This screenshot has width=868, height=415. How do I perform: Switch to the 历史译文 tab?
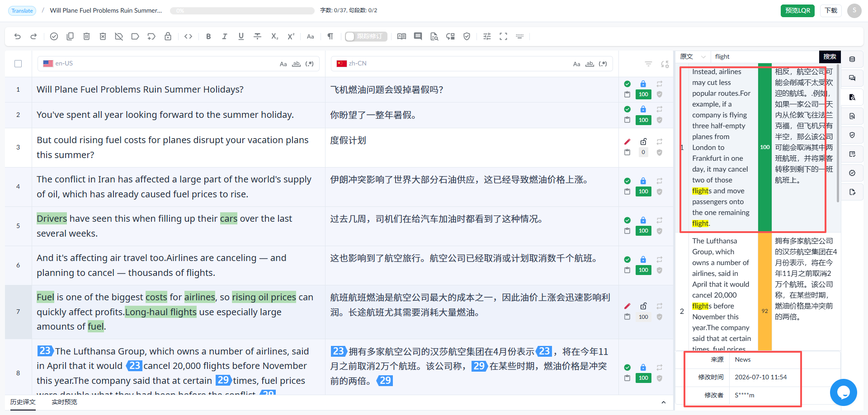click(23, 402)
